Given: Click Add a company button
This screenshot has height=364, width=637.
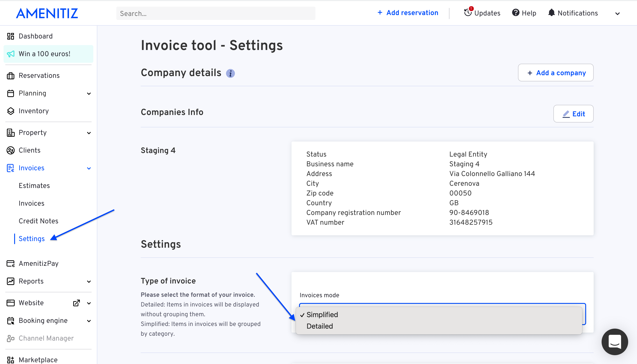Looking at the screenshot, I should pyautogui.click(x=556, y=73).
